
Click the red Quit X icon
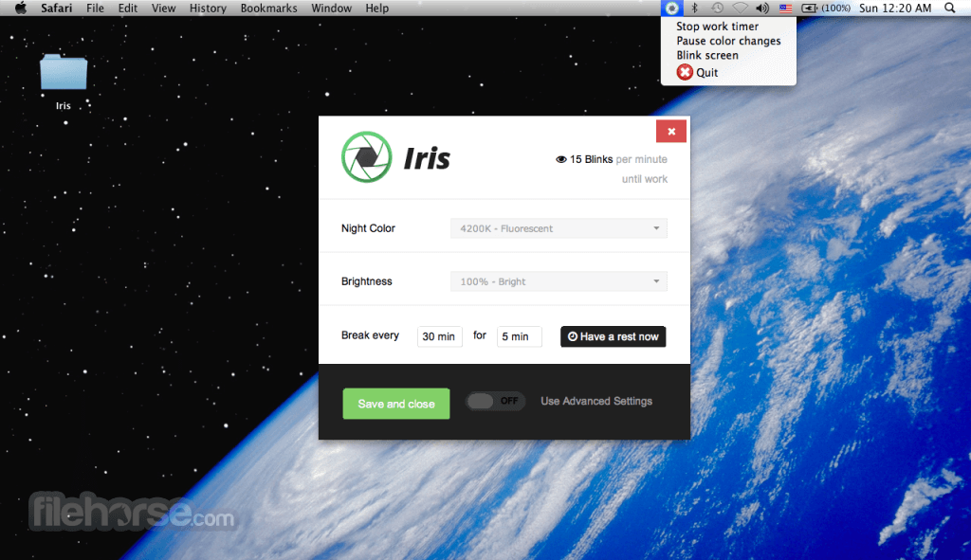coord(685,72)
